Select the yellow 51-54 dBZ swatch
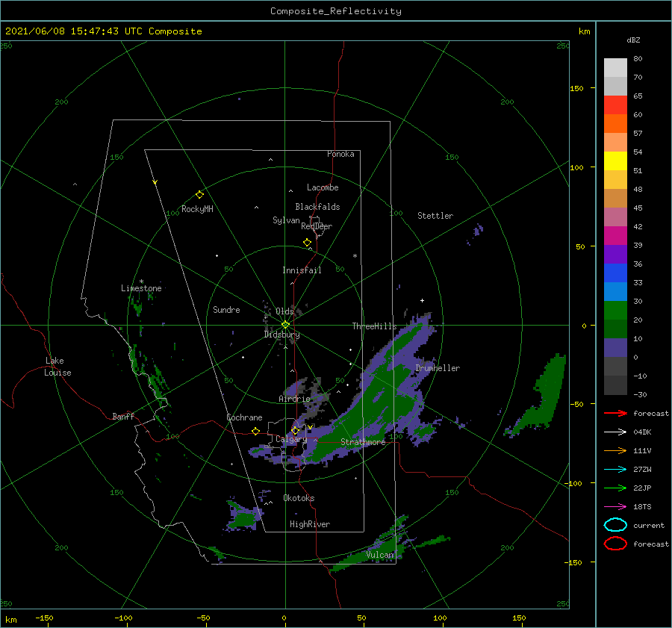Screen dimensions: 672x628 tap(615, 161)
